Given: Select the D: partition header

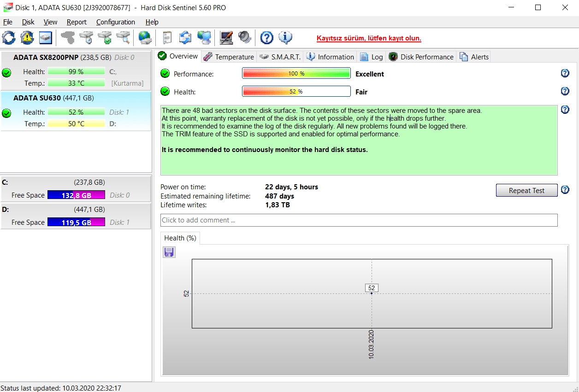Looking at the screenshot, I should coord(76,209).
